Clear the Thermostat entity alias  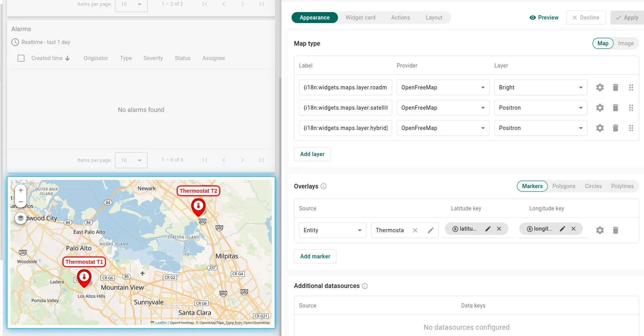click(415, 230)
